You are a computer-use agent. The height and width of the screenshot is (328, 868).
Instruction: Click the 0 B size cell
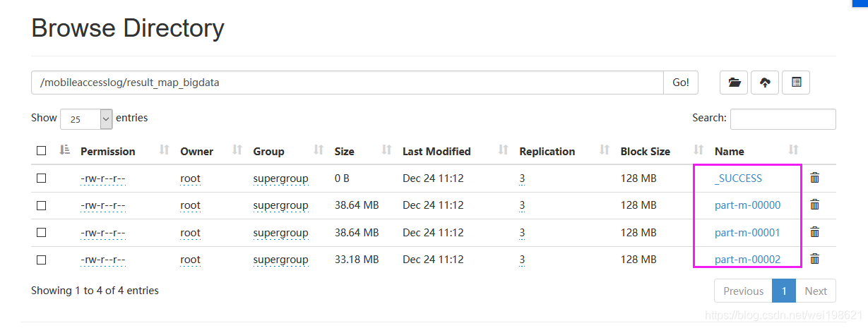pyautogui.click(x=342, y=178)
